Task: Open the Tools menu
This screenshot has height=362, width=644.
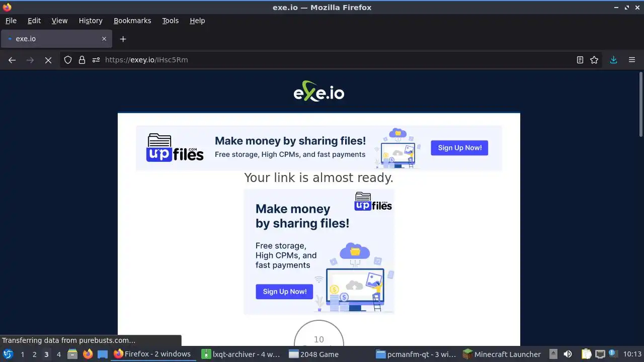Action: coord(170,21)
